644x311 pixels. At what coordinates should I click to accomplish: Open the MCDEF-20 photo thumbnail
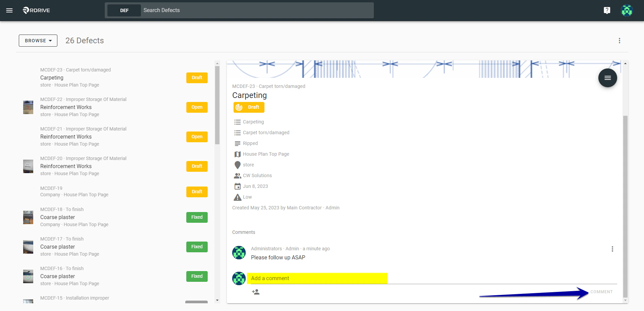tap(28, 166)
